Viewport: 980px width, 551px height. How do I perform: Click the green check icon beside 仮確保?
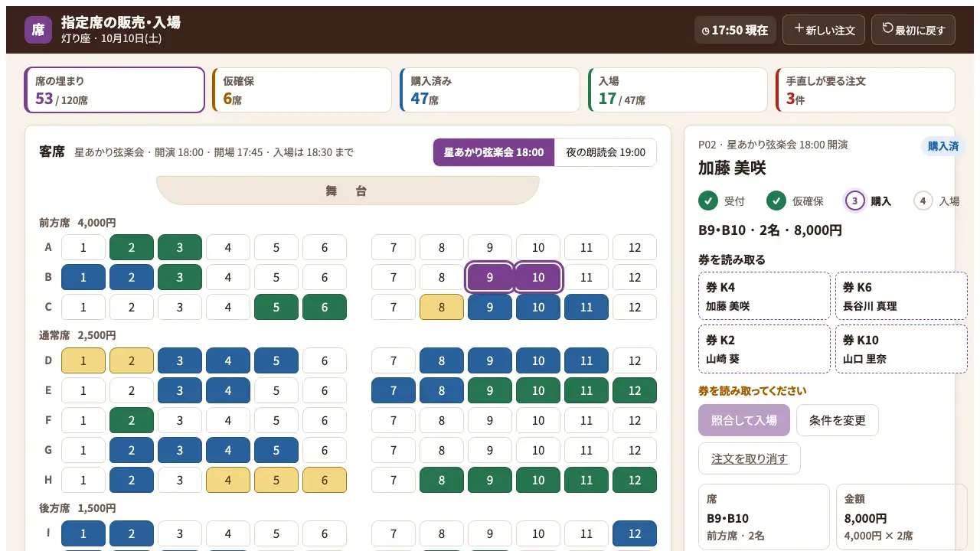point(776,201)
